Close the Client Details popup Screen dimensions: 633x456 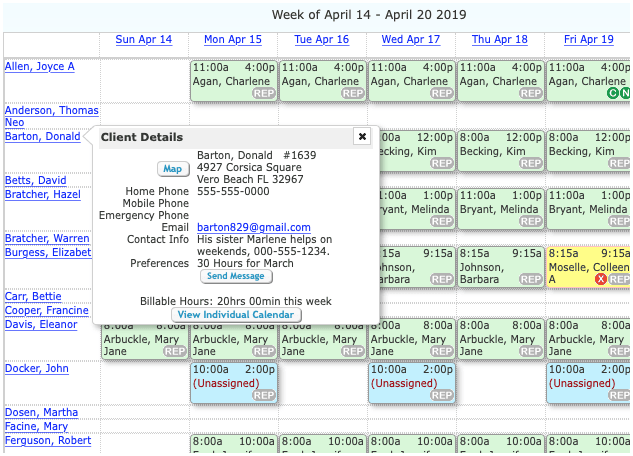[x=362, y=136]
